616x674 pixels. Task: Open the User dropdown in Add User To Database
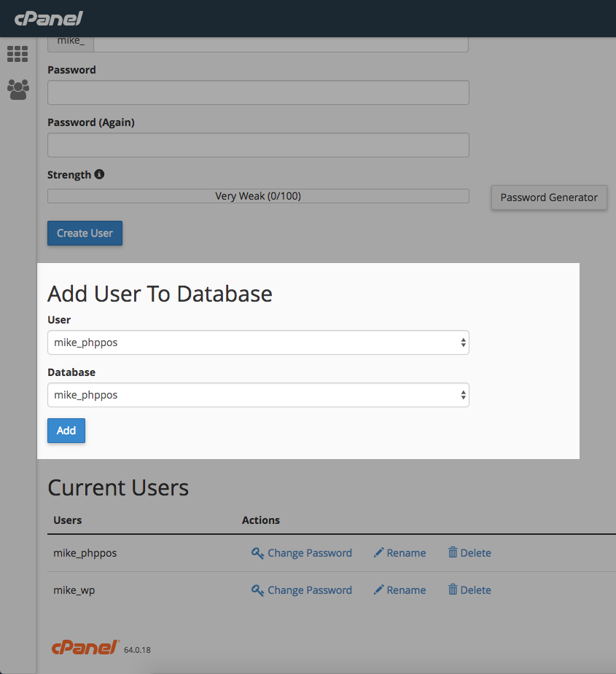(258, 342)
